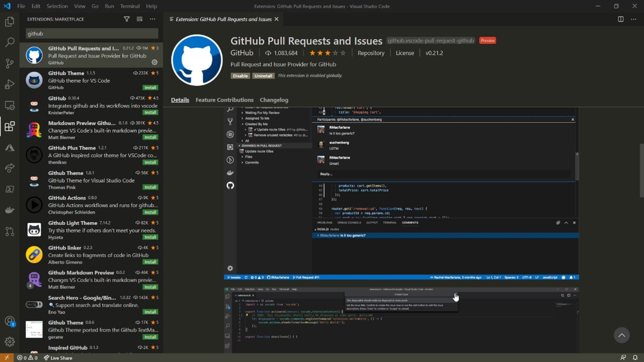Install GitHub Actions extension

pyautogui.click(x=150, y=212)
